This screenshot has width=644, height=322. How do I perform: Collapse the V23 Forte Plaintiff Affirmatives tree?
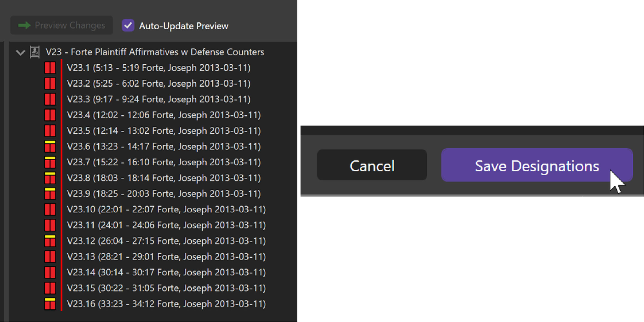tap(20, 53)
